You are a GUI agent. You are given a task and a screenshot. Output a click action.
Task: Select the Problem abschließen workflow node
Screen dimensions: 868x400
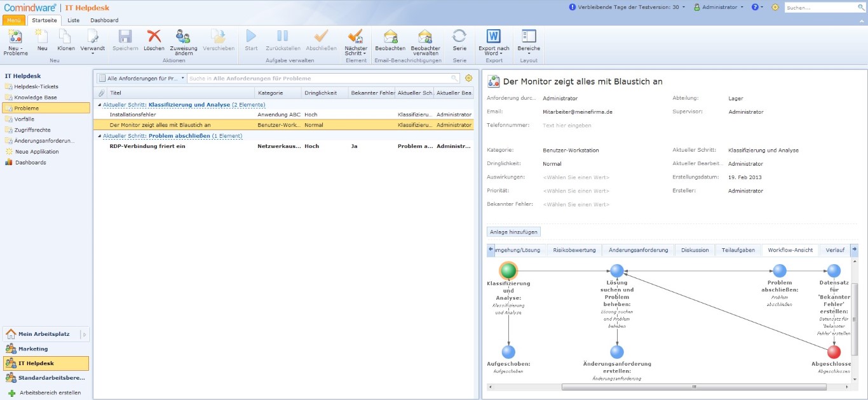tap(780, 270)
